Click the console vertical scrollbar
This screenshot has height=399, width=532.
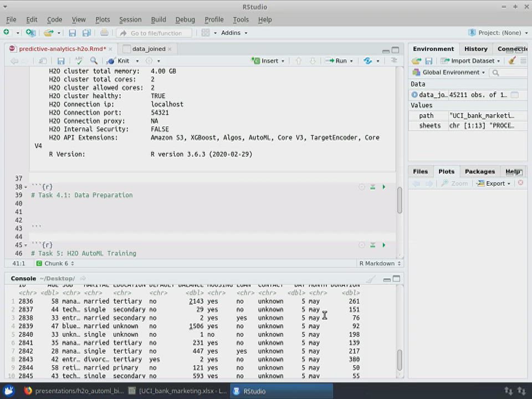(399, 360)
